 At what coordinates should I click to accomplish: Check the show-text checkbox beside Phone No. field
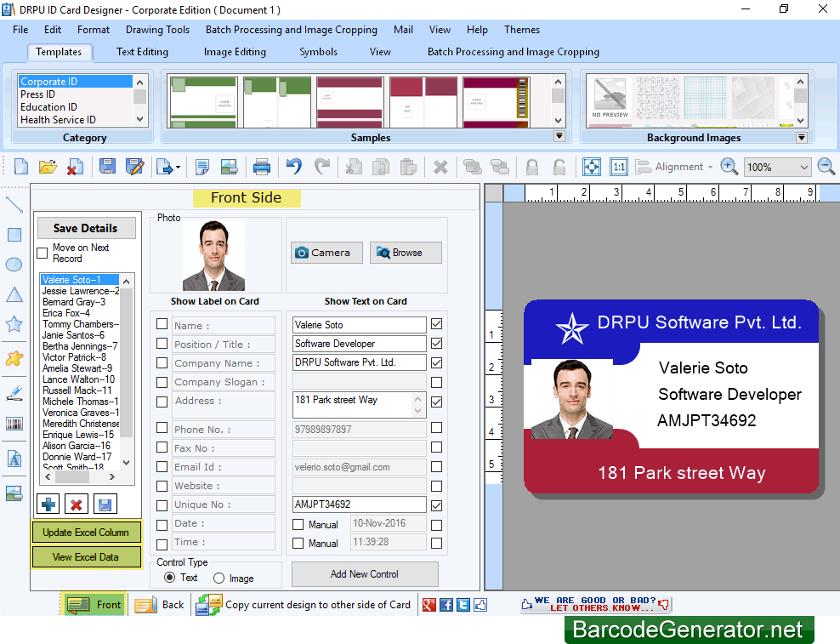pos(437,428)
